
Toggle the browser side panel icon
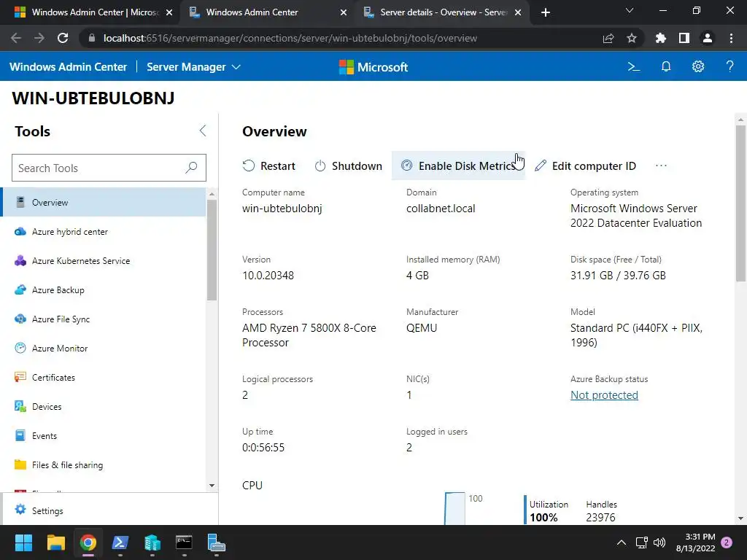(684, 38)
